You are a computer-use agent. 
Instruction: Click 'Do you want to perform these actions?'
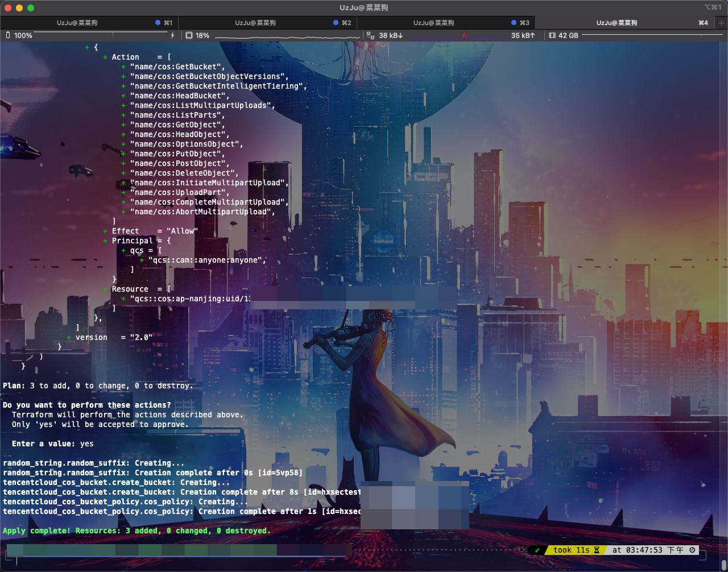click(87, 405)
